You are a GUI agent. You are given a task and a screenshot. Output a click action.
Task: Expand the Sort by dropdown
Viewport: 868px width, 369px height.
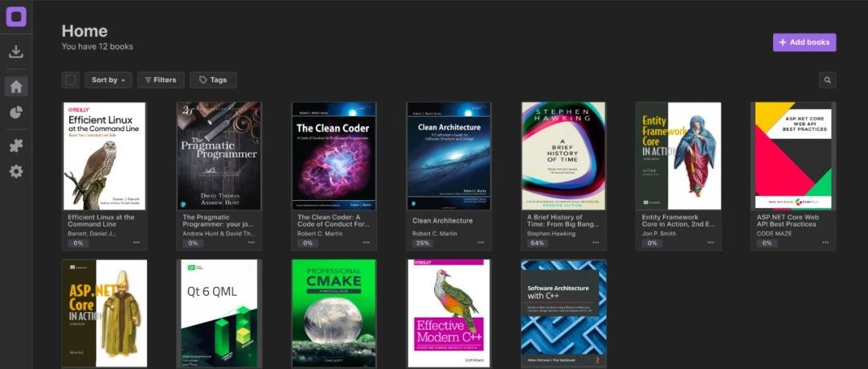point(108,80)
